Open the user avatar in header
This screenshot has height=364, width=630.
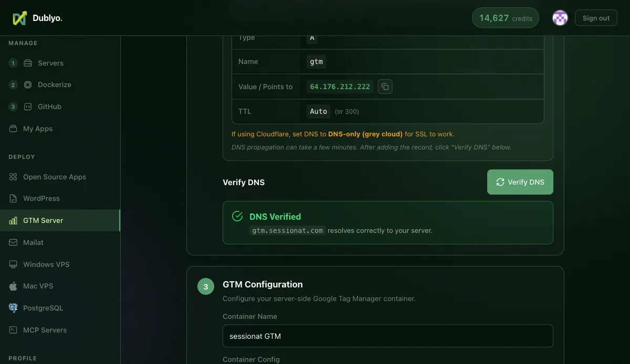[560, 18]
